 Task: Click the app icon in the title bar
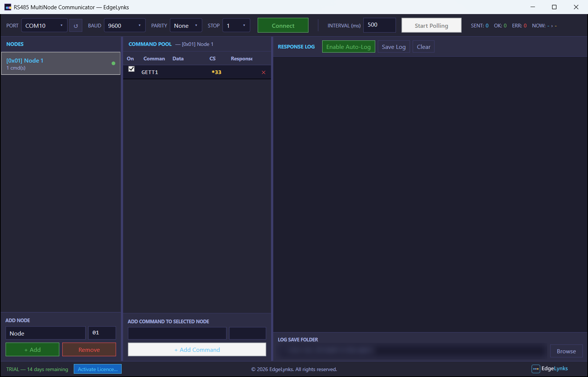(x=7, y=7)
